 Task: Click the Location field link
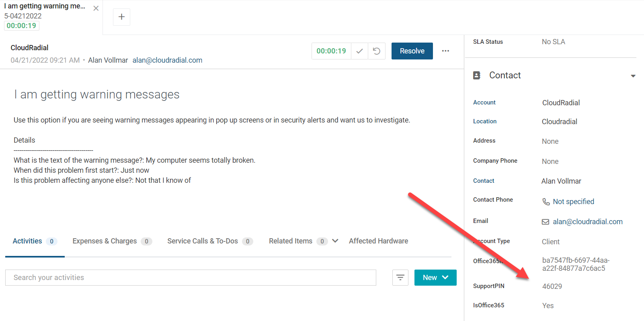click(x=485, y=121)
